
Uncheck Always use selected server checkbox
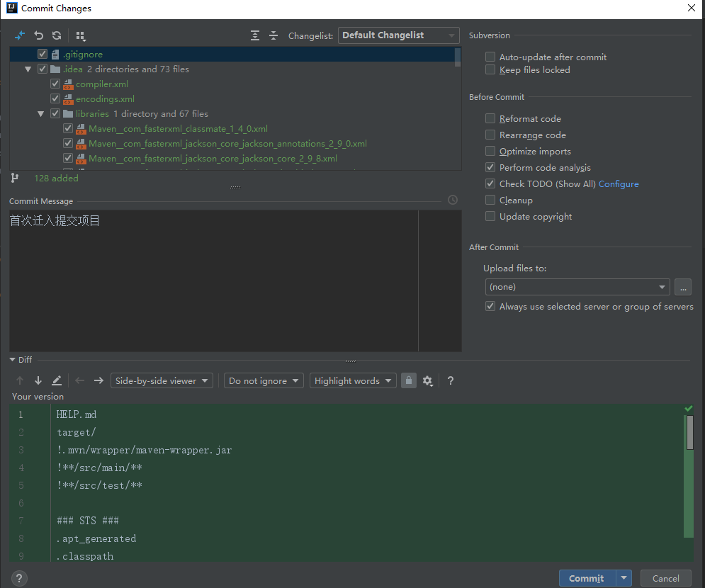490,306
